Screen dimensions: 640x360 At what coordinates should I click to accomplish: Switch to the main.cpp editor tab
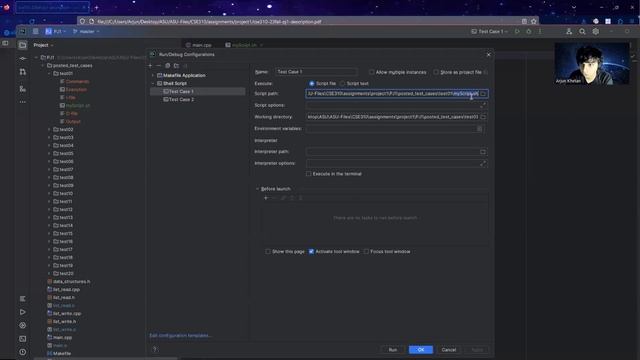point(199,45)
